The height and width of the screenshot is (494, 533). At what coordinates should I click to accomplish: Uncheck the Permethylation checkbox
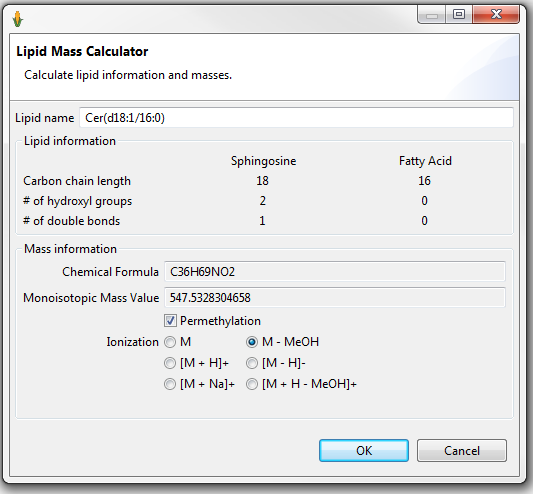click(x=170, y=321)
